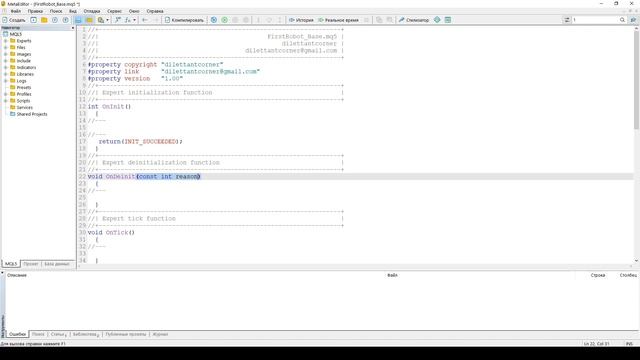Select the Presets folder in Navigator
The width and height of the screenshot is (640, 360).
tap(23, 87)
